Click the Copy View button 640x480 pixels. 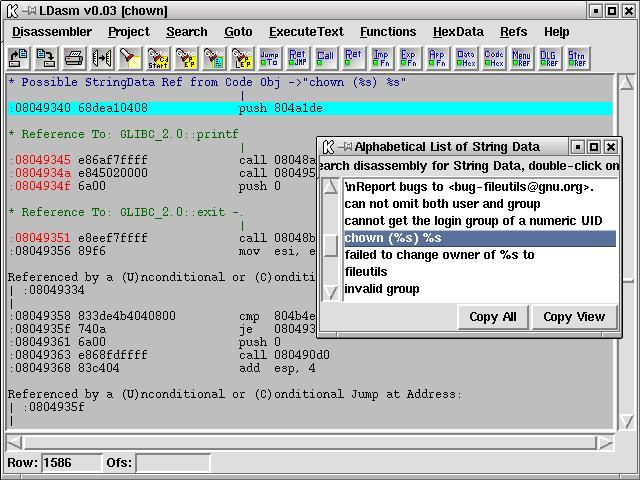point(574,317)
